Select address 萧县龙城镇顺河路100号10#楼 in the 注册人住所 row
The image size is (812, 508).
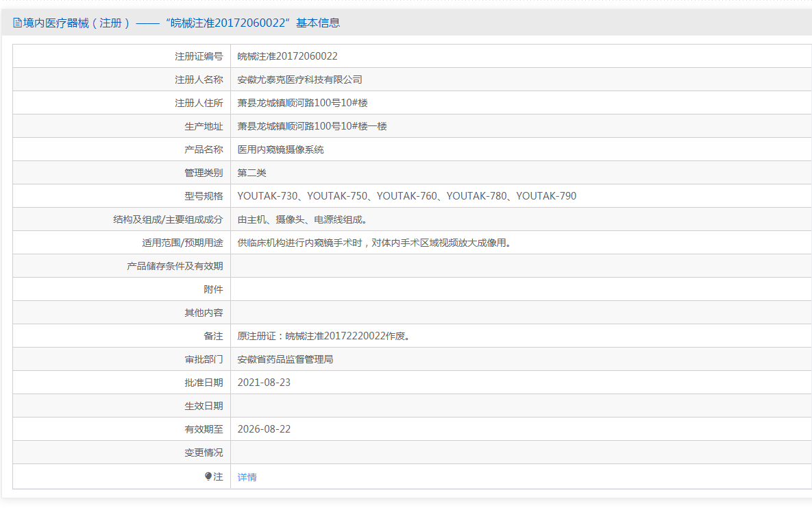tap(302, 103)
